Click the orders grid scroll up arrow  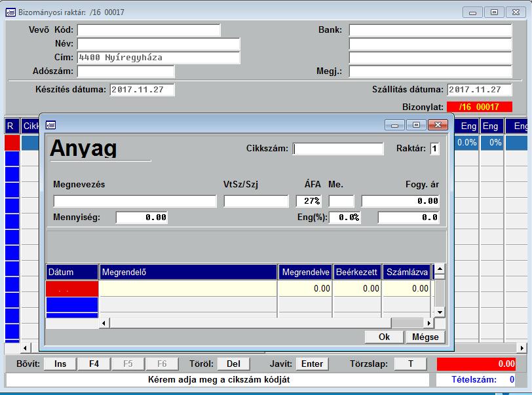pos(440,269)
